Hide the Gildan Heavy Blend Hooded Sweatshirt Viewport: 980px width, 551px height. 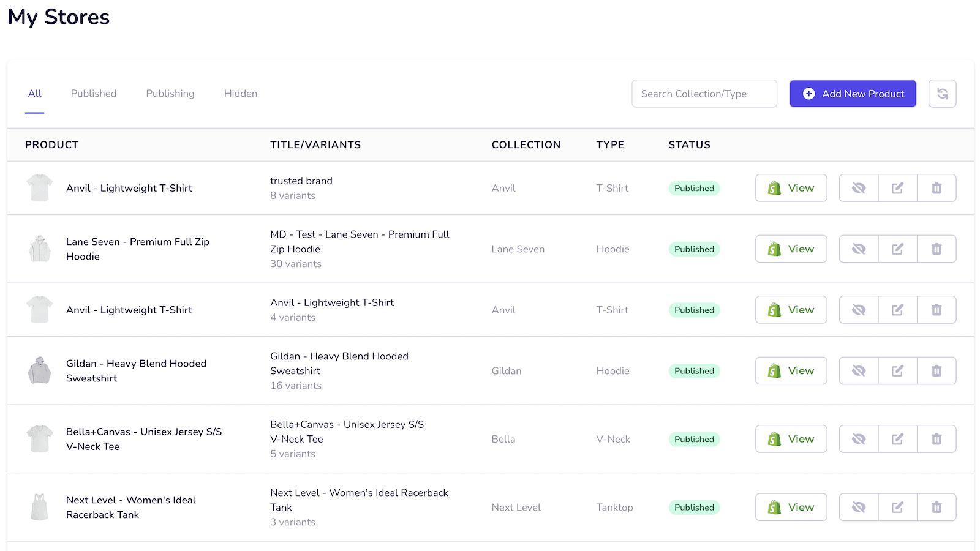(x=858, y=370)
